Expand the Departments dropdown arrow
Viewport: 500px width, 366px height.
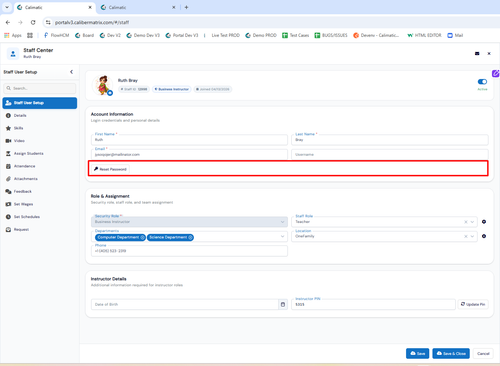pos(282,236)
